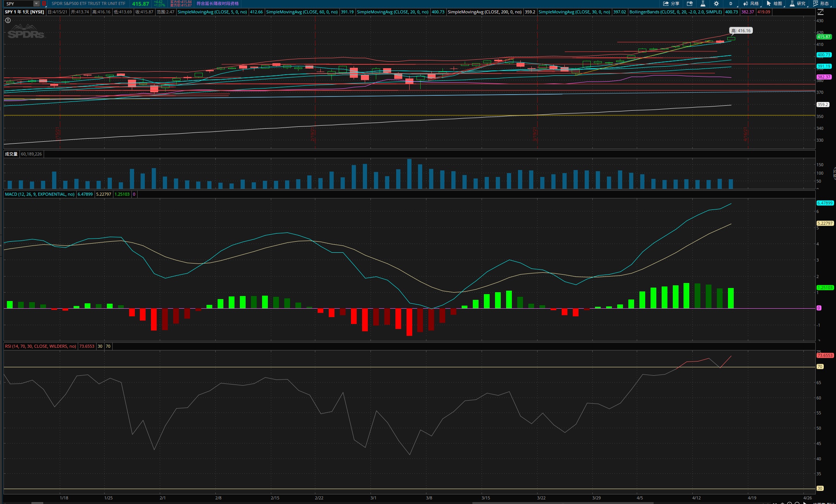The height and width of the screenshot is (504, 836).
Task: Select the BollingerBands study label
Action: point(675,12)
